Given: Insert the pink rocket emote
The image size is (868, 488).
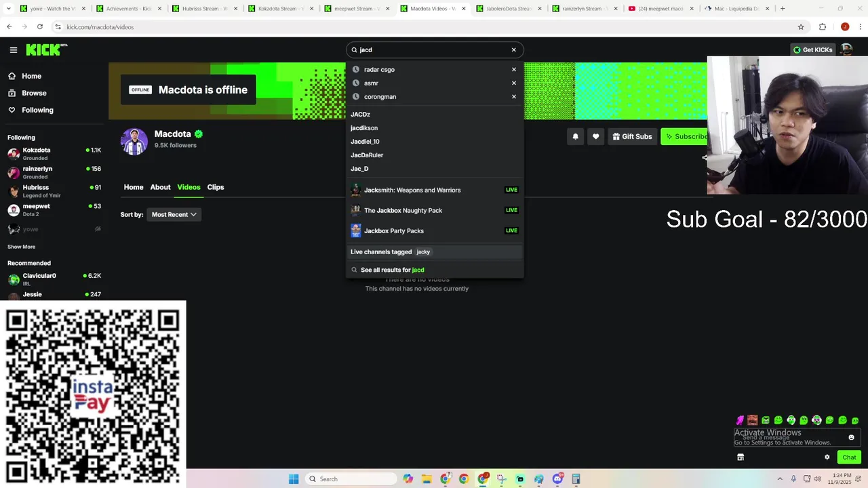Looking at the screenshot, I should pos(740,420).
